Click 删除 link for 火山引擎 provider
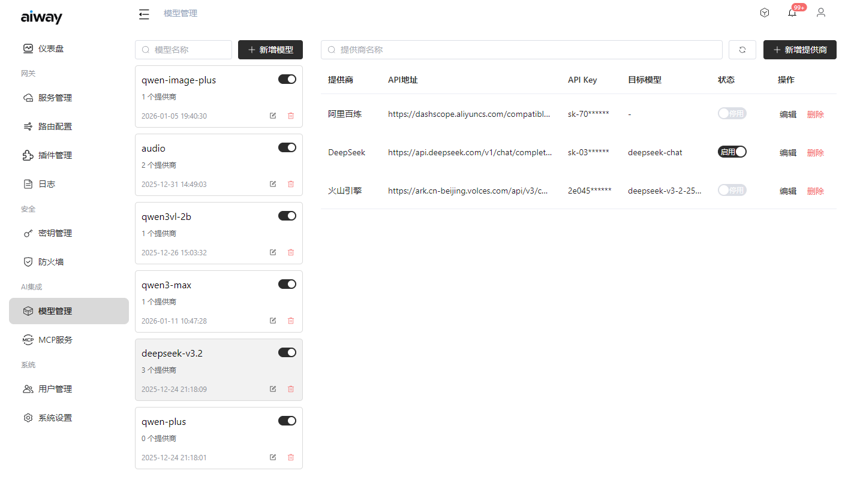Screen dimensions: 857x504 click(x=815, y=191)
